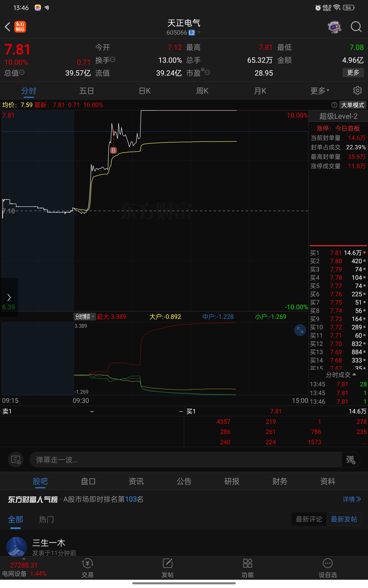This screenshot has width=368, height=588.
Task: Switch to the 周K chart tab
Action: click(202, 91)
